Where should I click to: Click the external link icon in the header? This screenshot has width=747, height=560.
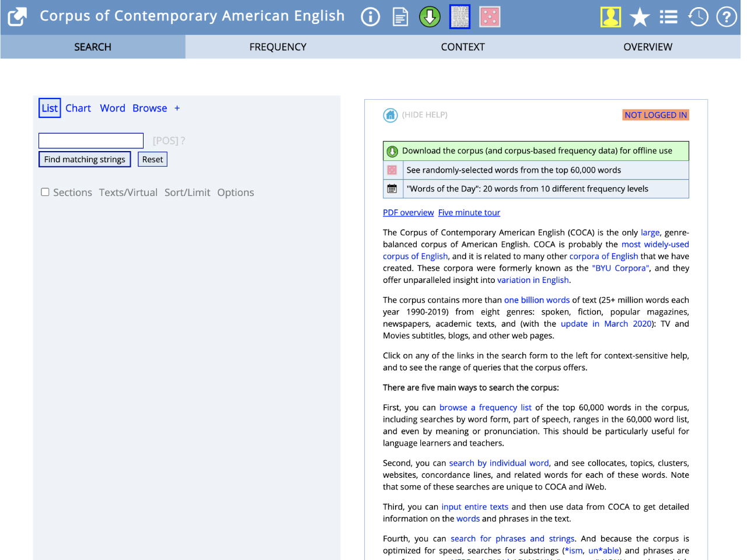click(x=18, y=17)
